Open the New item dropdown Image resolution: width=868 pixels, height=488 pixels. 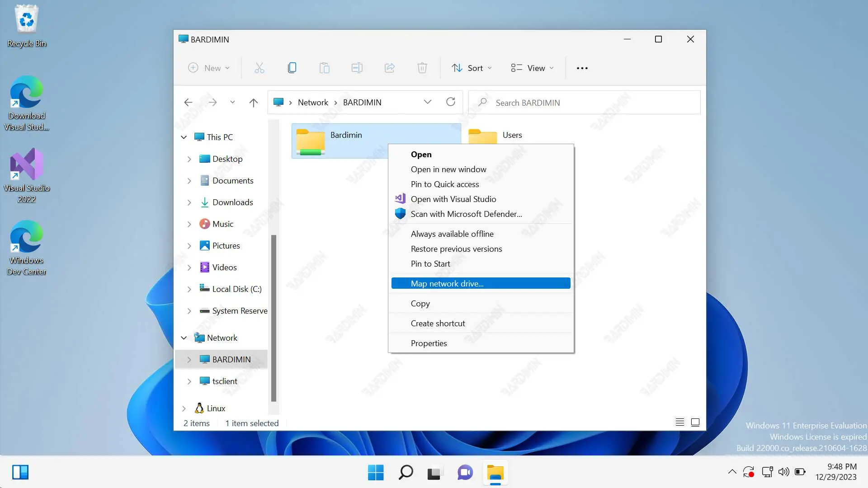click(209, 68)
